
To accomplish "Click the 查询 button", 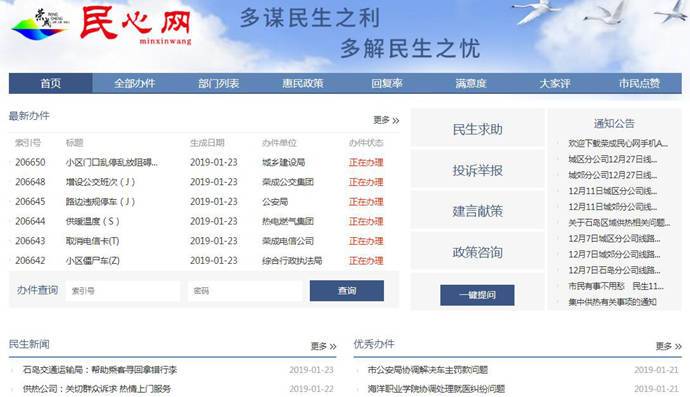I will click(x=347, y=291).
